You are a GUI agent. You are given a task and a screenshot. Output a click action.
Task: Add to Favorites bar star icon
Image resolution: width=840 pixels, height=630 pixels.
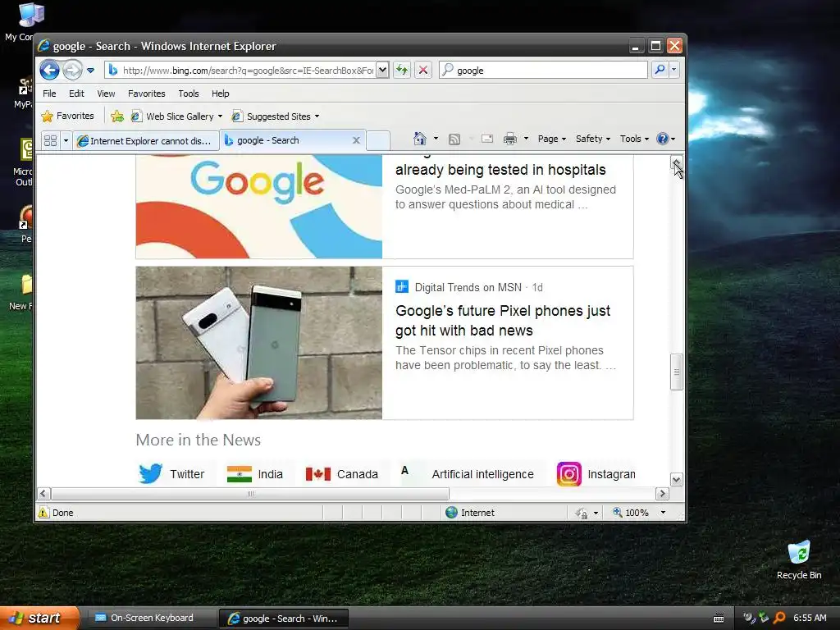pyautogui.click(x=116, y=116)
